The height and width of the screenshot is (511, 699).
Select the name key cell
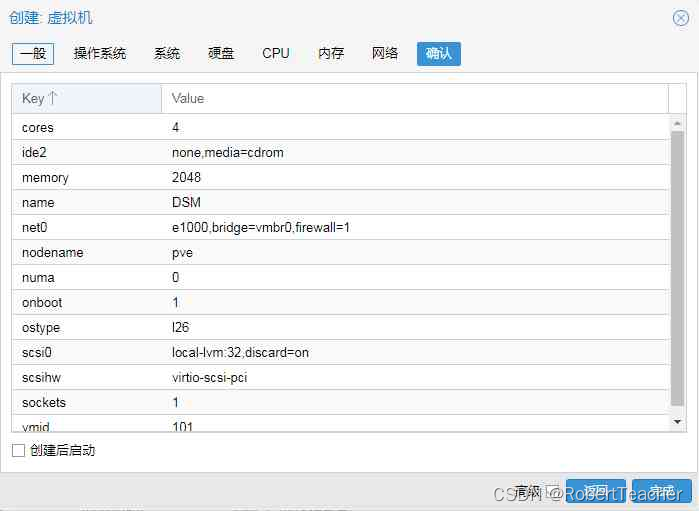pyautogui.click(x=86, y=202)
